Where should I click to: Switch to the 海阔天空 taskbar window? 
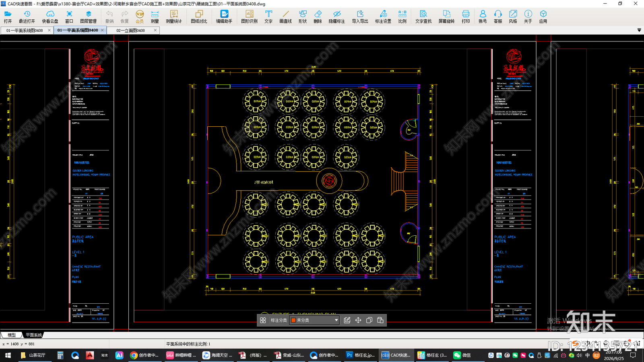click(217, 355)
